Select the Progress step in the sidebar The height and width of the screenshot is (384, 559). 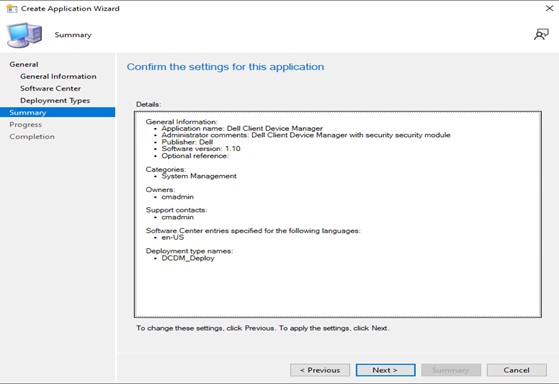[25, 124]
